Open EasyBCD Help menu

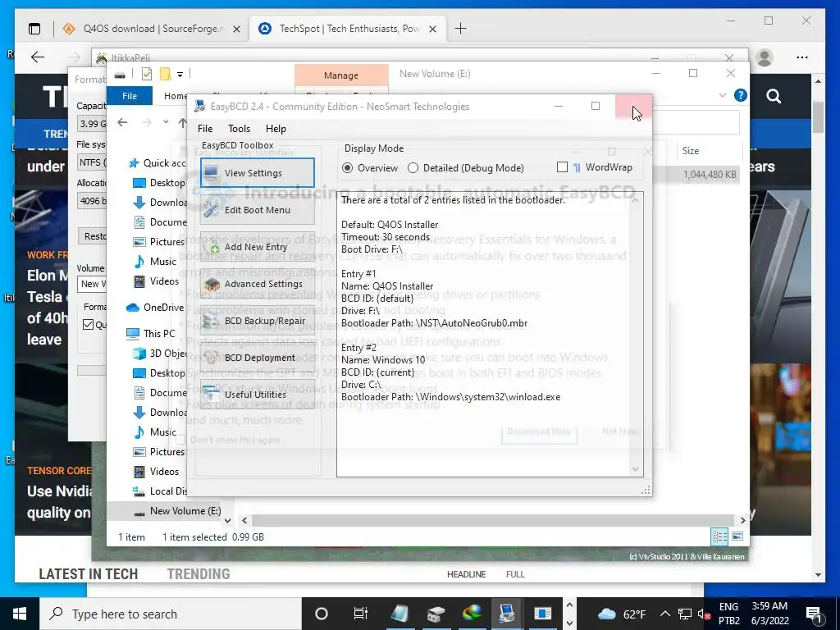(x=276, y=129)
